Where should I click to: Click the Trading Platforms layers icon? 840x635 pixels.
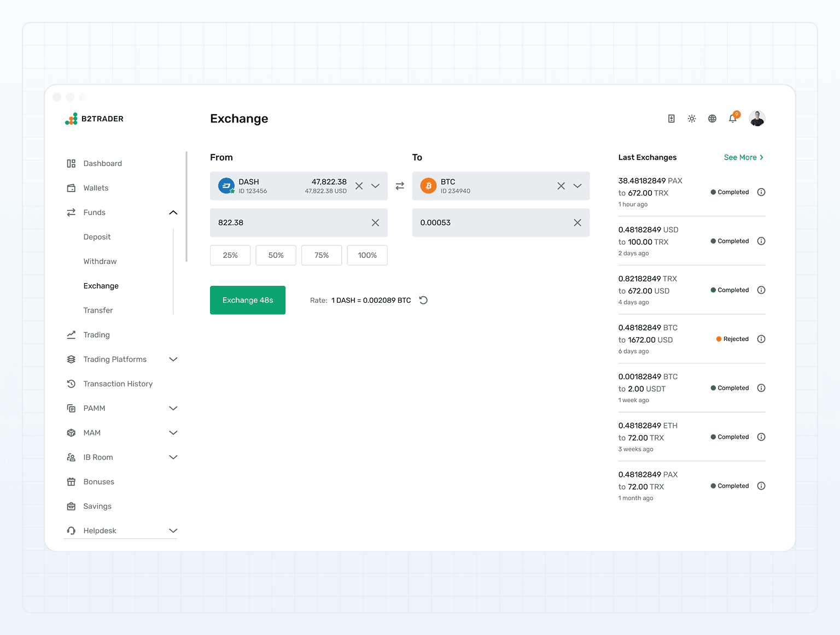click(71, 360)
